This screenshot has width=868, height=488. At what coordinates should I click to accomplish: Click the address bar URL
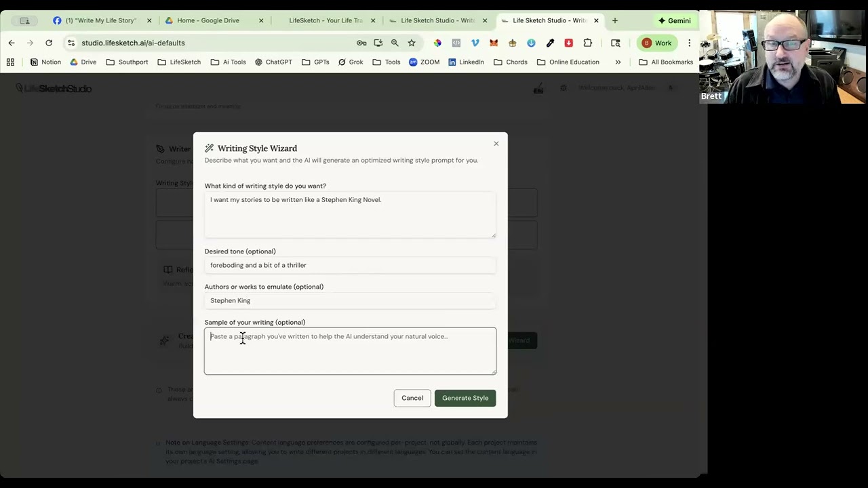point(133,43)
